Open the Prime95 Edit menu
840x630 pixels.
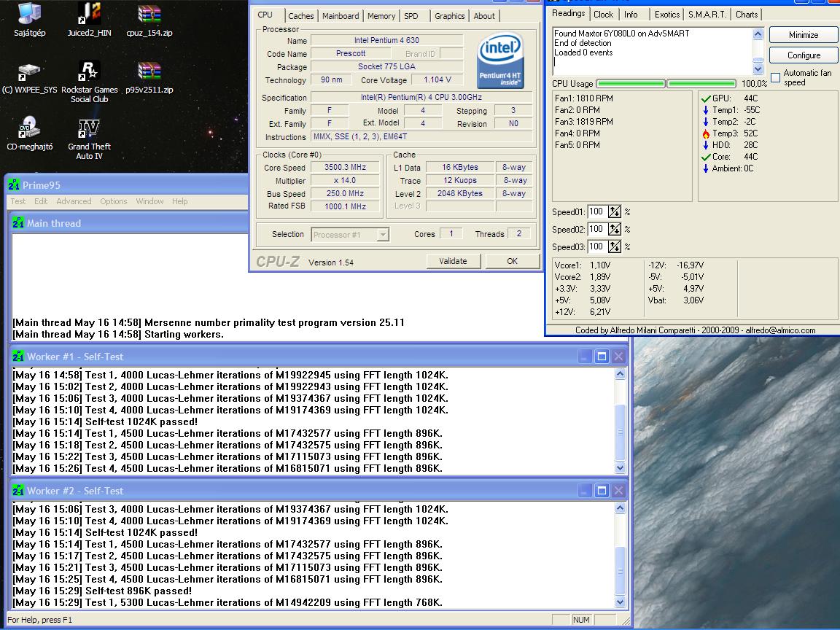[41, 201]
